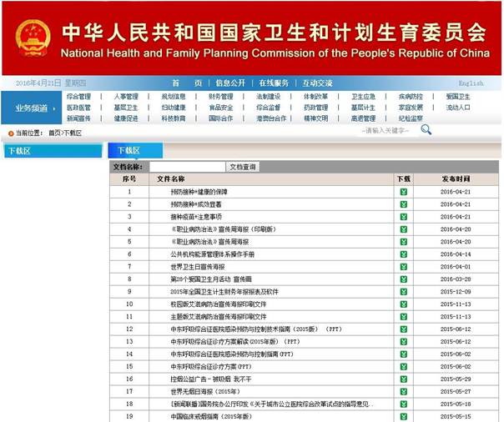Open 在线服务 navigation item
The height and width of the screenshot is (422, 504).
click(274, 83)
